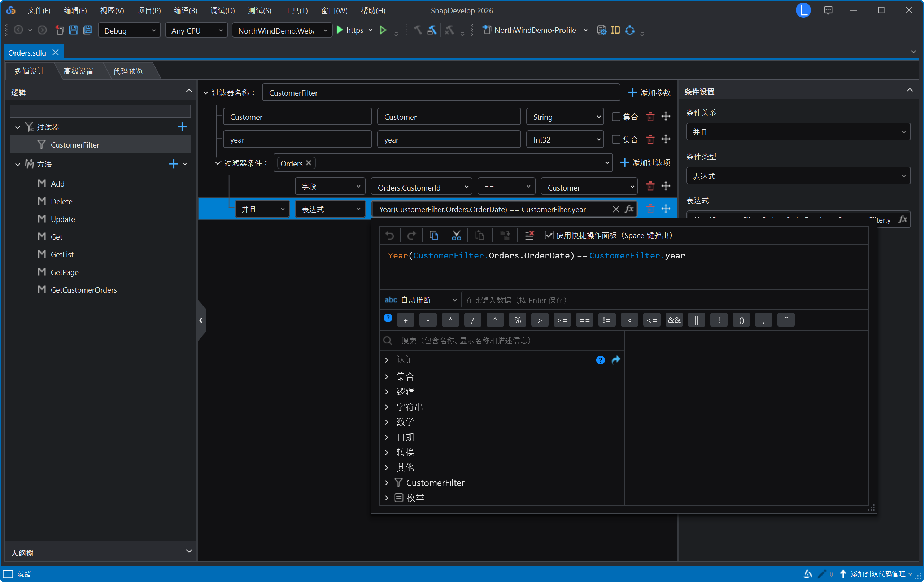The height and width of the screenshot is (582, 924).
Task: Expand the 日期 function category
Action: (387, 437)
